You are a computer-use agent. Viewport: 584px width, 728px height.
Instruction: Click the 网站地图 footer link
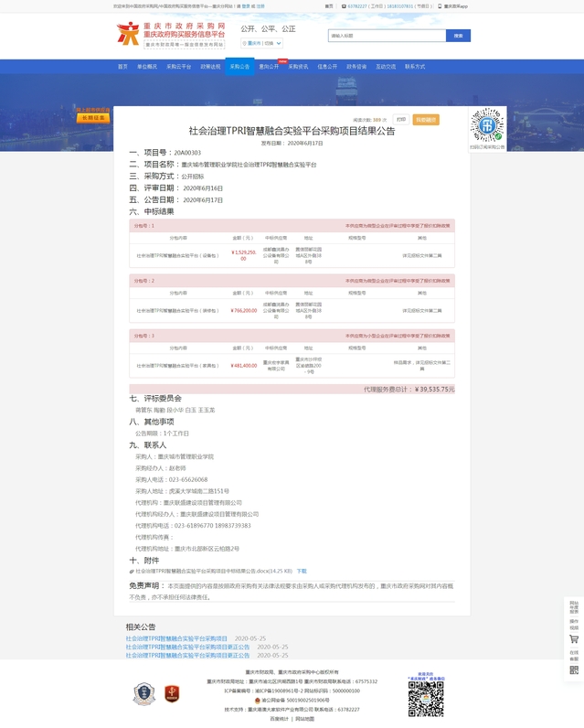[305, 719]
